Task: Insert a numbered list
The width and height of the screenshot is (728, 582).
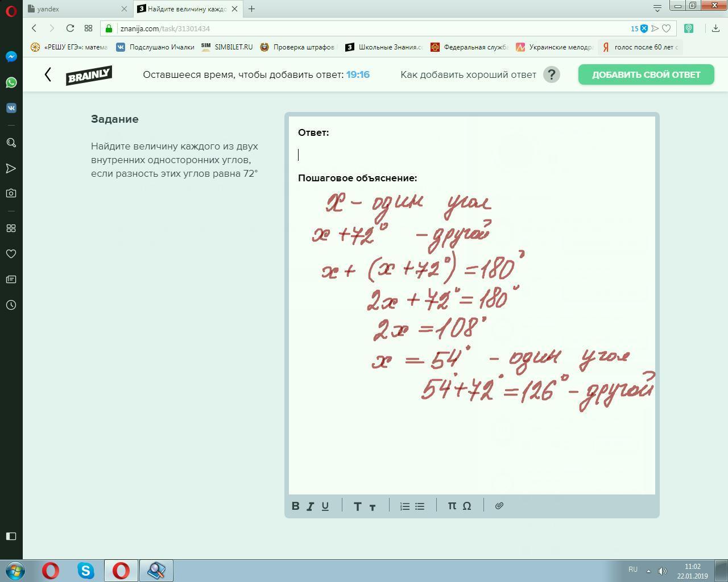Action: click(405, 506)
